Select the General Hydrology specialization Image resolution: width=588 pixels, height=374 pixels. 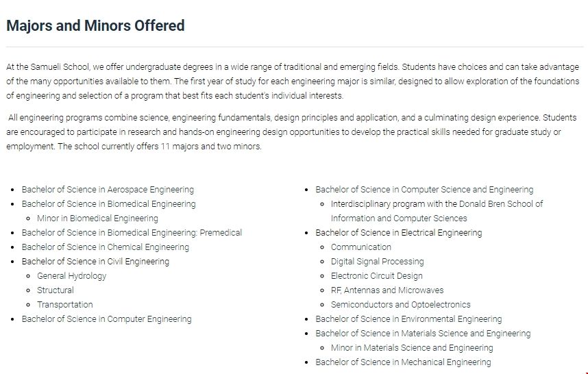pos(71,276)
